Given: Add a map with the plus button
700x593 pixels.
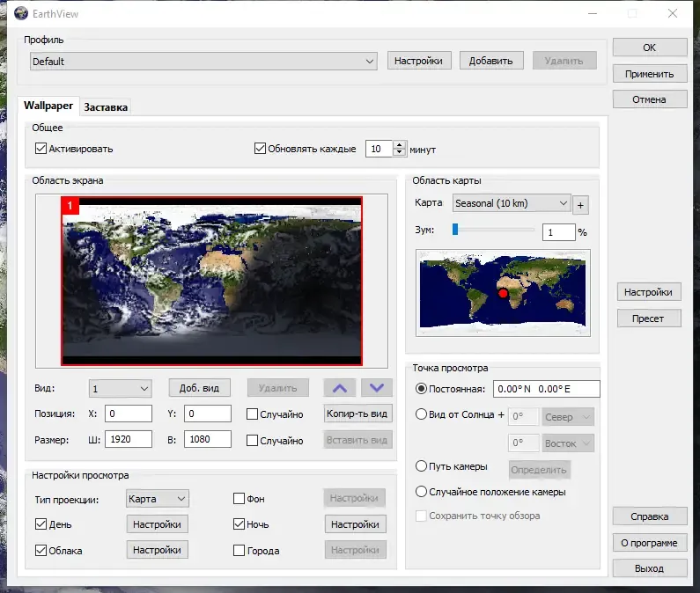Looking at the screenshot, I should [580, 205].
